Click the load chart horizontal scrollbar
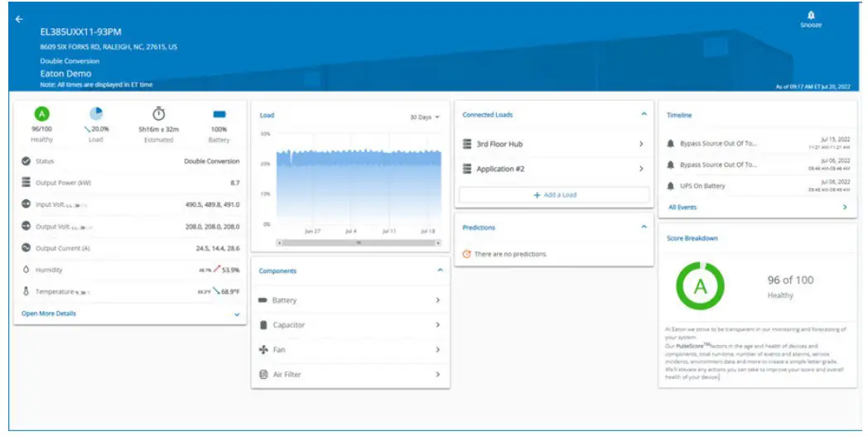 [x=359, y=243]
